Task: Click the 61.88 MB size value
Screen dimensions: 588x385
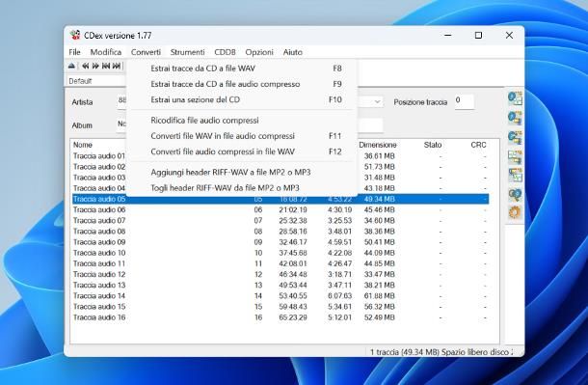Action: [379, 296]
